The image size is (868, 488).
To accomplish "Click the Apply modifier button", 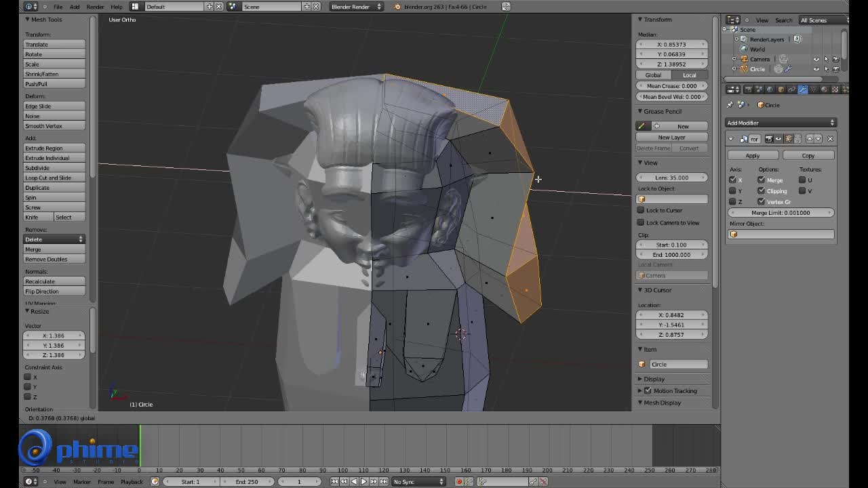I will pyautogui.click(x=753, y=155).
